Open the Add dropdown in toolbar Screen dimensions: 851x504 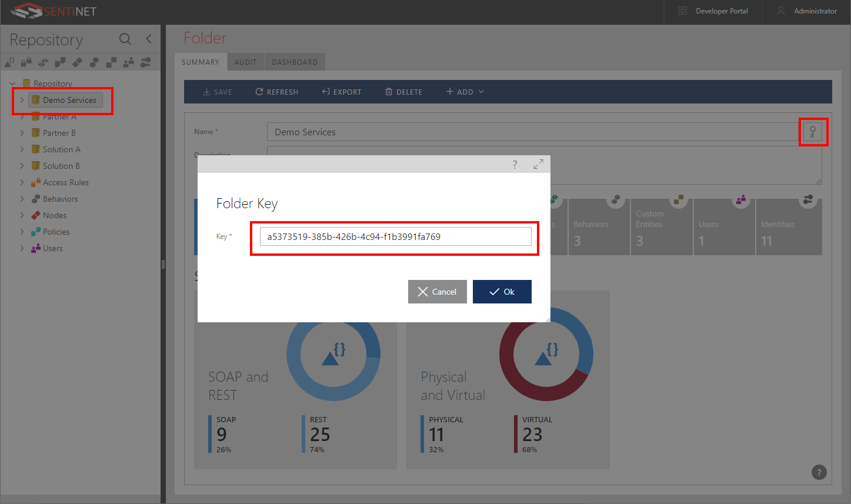(465, 92)
